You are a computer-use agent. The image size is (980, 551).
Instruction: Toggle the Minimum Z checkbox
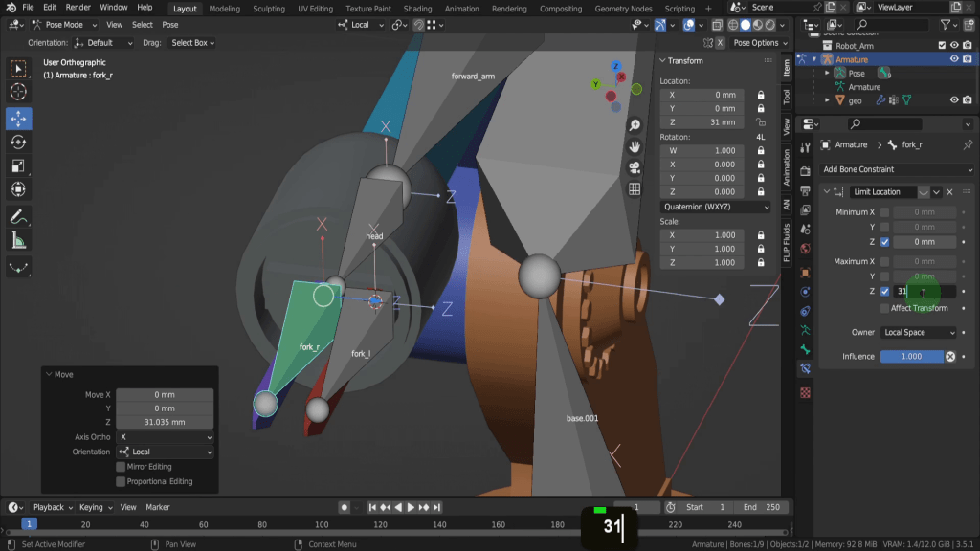884,242
